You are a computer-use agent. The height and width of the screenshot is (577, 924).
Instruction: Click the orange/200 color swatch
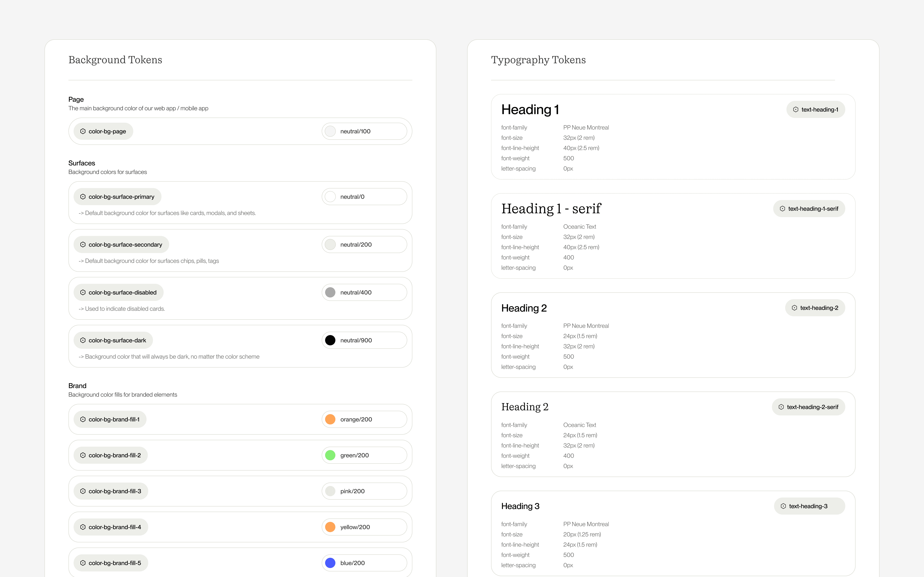click(330, 419)
